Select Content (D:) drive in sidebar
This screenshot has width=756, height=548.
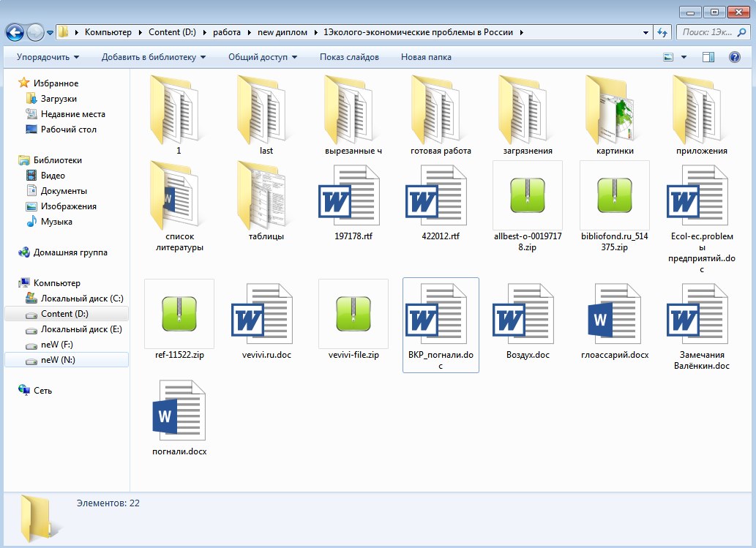point(66,314)
